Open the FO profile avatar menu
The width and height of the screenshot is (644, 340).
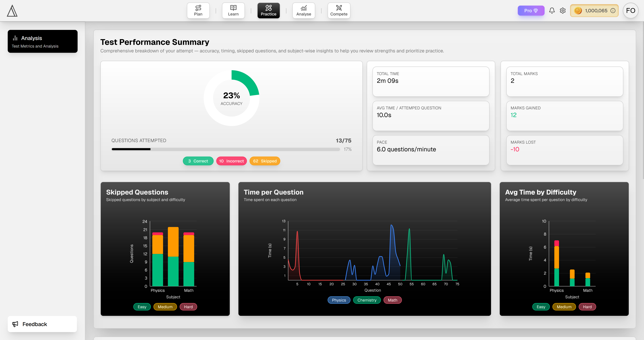click(631, 11)
